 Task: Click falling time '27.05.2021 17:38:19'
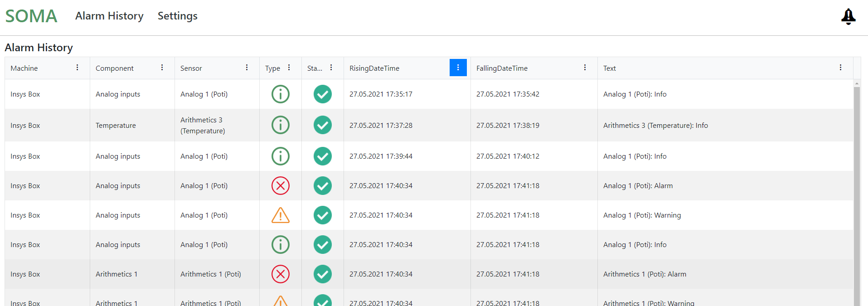pos(508,126)
